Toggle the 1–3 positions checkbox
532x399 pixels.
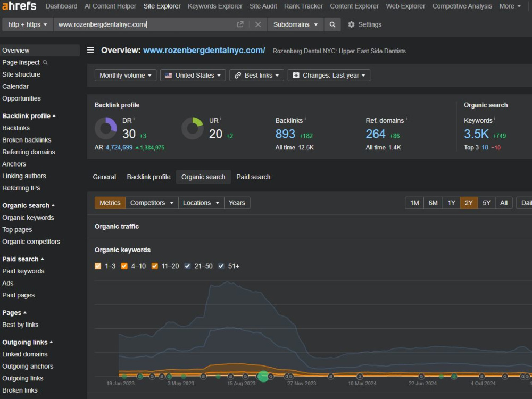[x=98, y=266]
